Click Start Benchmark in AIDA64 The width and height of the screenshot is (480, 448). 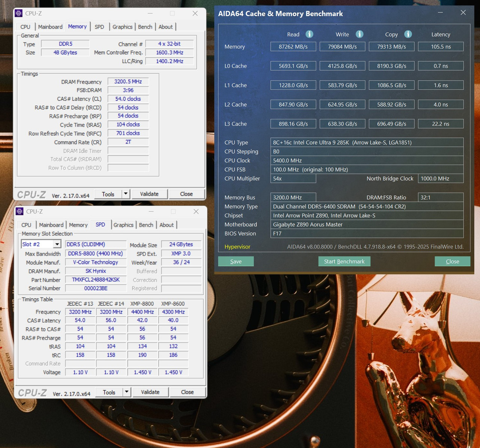(344, 261)
